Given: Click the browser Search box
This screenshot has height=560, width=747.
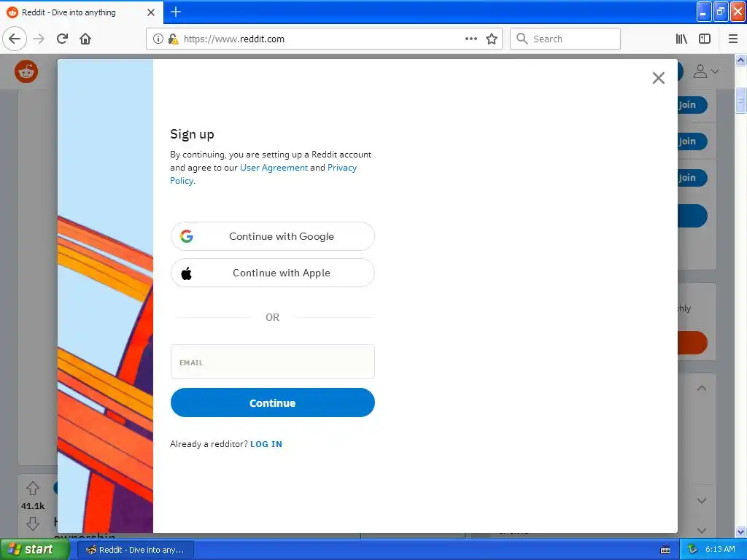Looking at the screenshot, I should [565, 39].
